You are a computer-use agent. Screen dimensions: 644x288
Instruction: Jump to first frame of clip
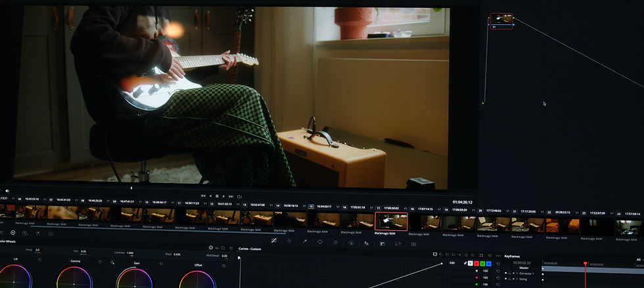click(x=203, y=196)
